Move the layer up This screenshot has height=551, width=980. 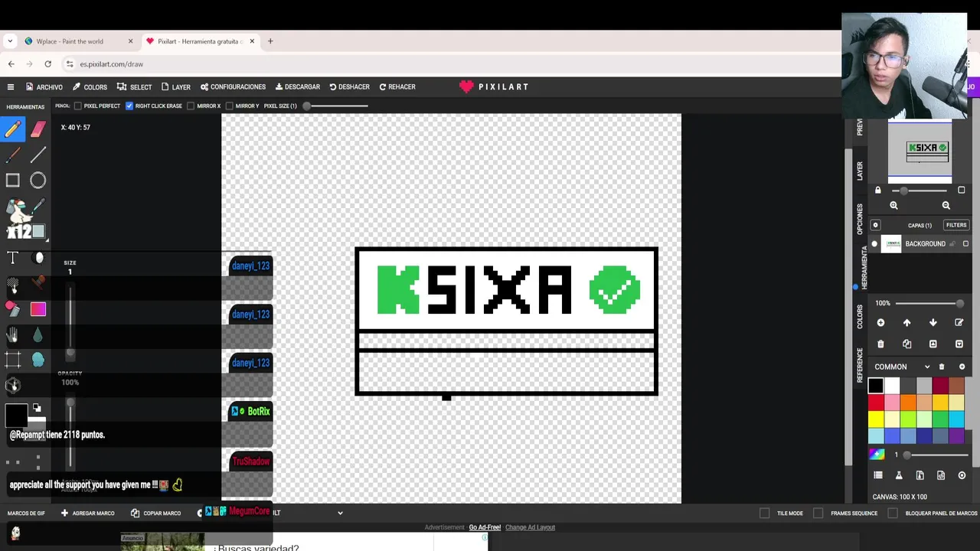coord(907,323)
